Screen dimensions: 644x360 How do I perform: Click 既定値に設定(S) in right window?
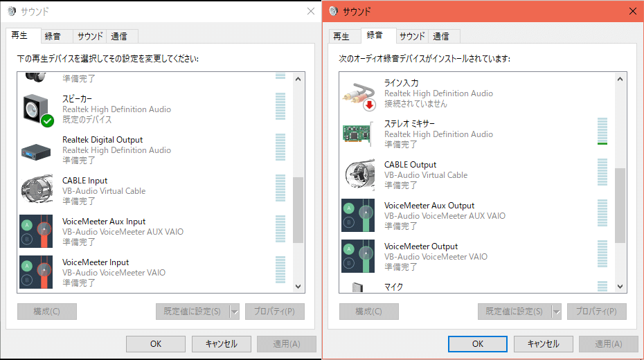(515, 312)
